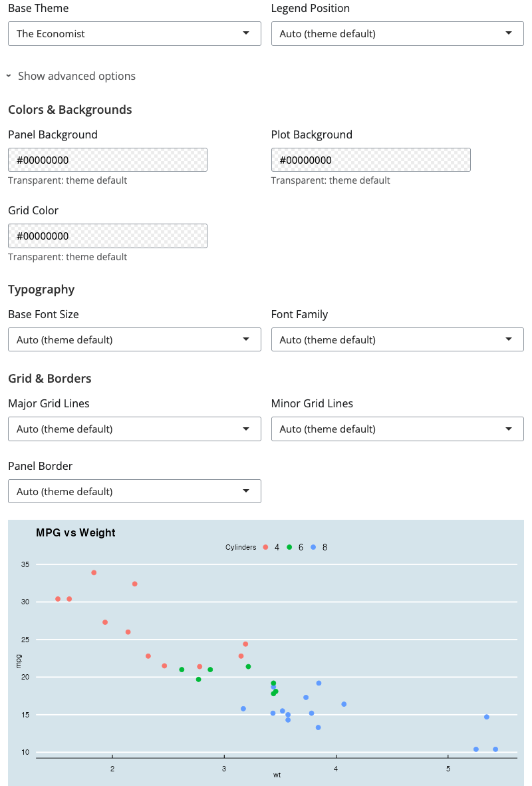The height and width of the screenshot is (786, 532).
Task: Click the Font Family dropdown arrow
Action: 509,339
